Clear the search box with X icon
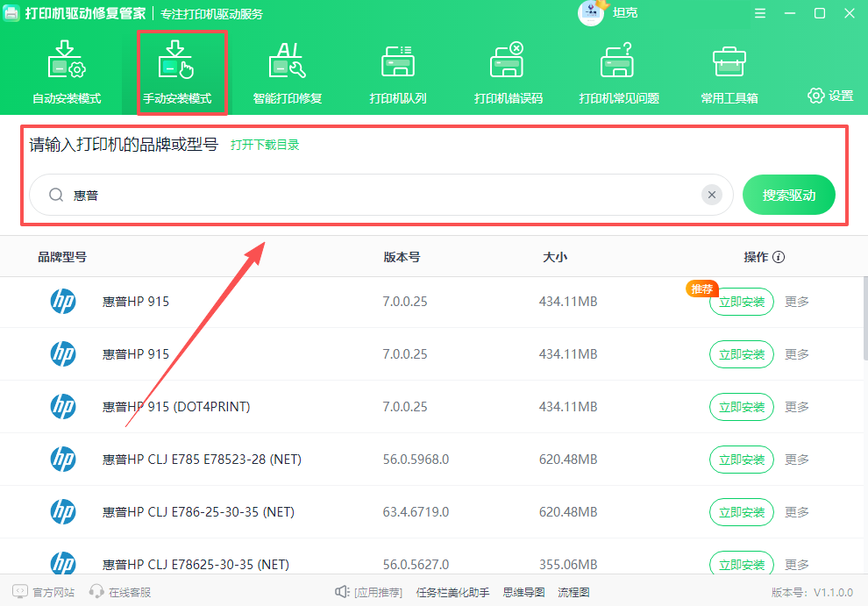 click(x=712, y=195)
